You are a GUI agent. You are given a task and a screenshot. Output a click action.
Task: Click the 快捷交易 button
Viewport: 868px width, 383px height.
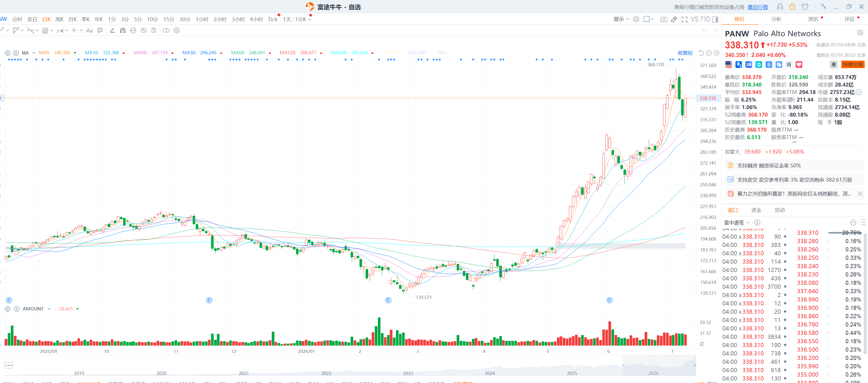(852, 64)
